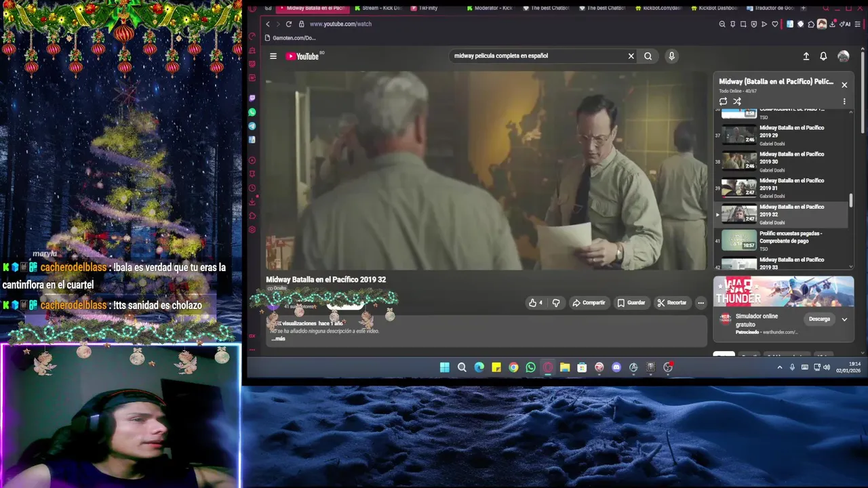Click the War Thunder Descarga button
868x488 pixels.
[x=819, y=319]
